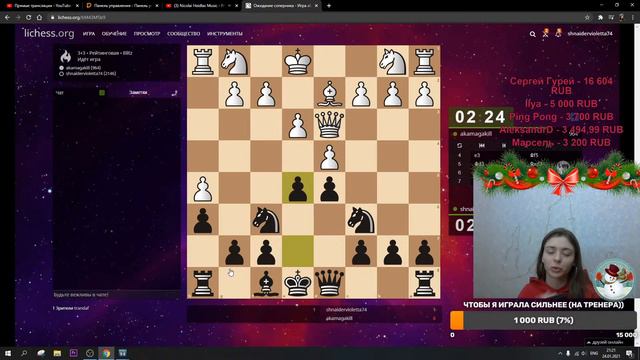Viewport: 640px width, 360px height.
Task: Show hidden system tray icons
Action: (x=560, y=353)
